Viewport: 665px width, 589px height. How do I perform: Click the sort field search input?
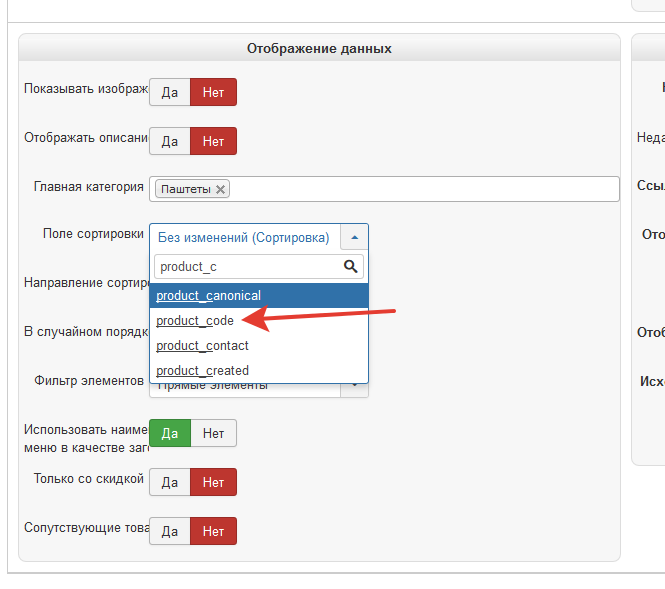point(246,267)
